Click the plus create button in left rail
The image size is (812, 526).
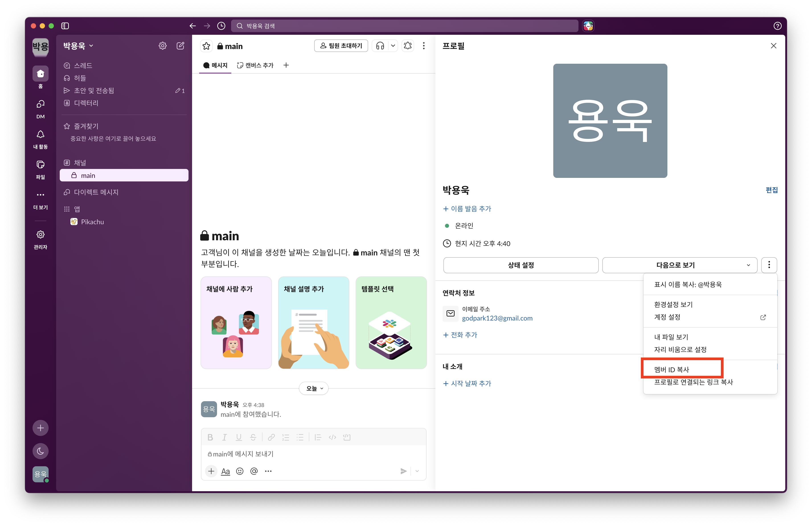pos(40,428)
